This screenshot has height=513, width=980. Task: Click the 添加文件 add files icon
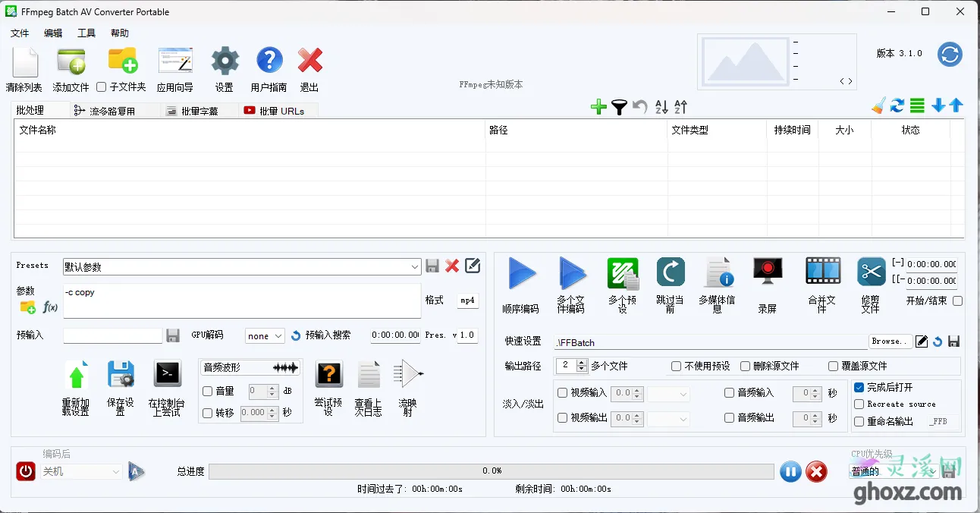click(71, 61)
